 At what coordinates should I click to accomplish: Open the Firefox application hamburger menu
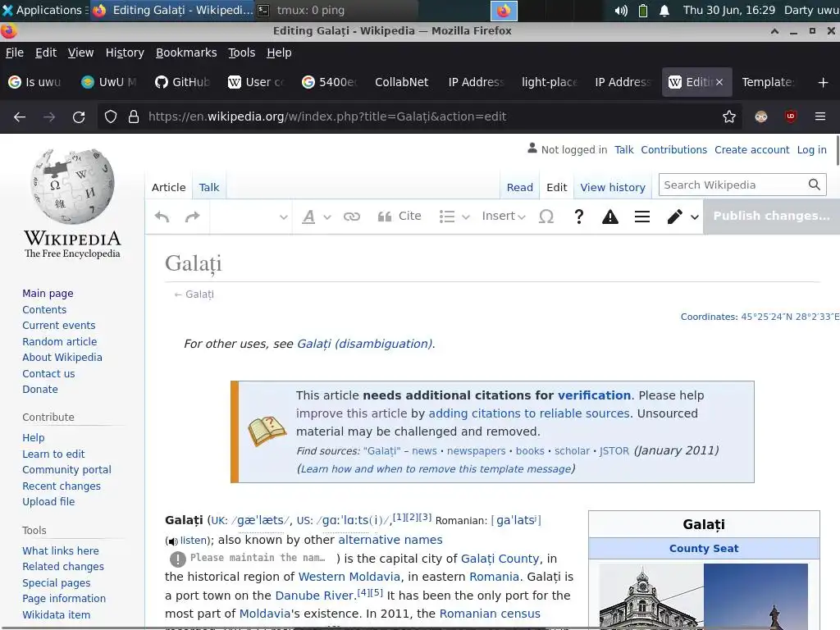(x=820, y=116)
